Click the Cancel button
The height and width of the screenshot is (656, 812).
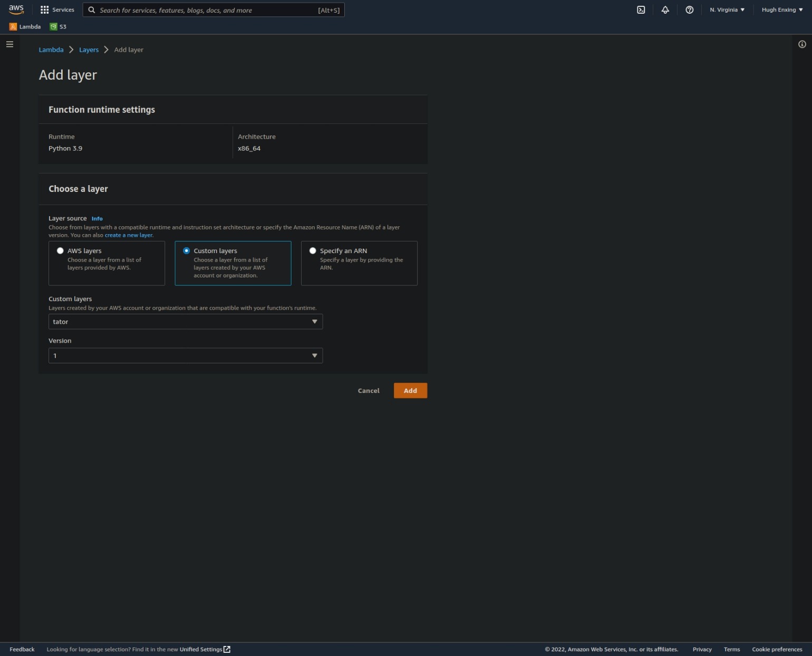[368, 391]
